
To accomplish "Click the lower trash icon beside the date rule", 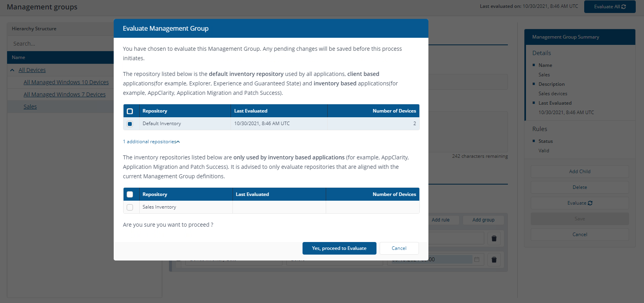I will click(494, 260).
